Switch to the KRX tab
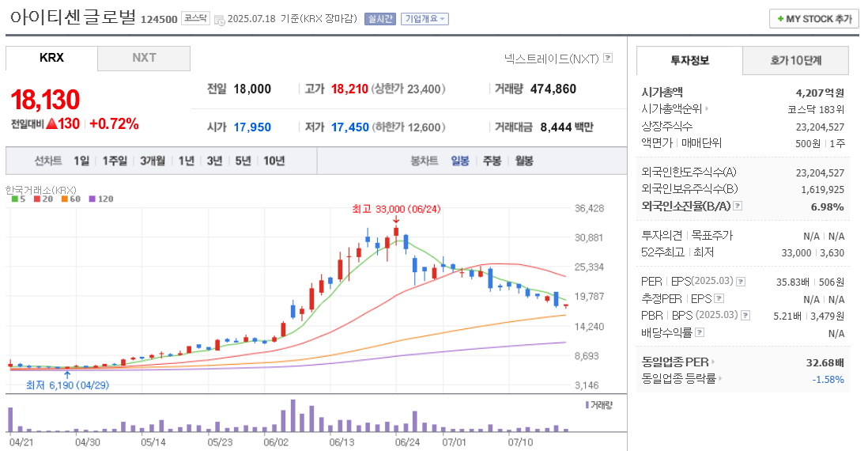The width and height of the screenshot is (868, 451). pos(51,58)
